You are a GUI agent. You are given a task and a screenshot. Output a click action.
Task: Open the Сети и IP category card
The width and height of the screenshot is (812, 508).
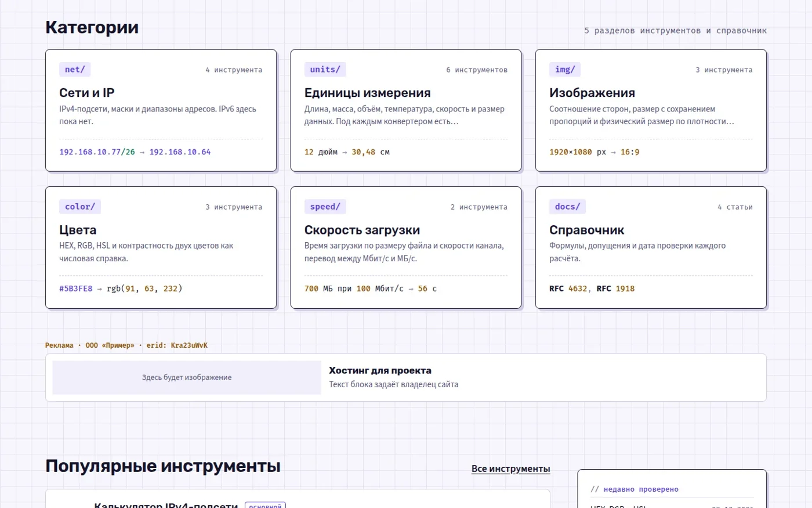(161, 110)
